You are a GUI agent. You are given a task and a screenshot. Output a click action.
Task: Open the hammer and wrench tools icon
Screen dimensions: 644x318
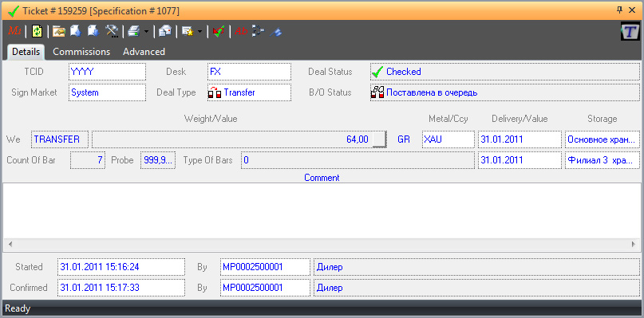pos(112,31)
